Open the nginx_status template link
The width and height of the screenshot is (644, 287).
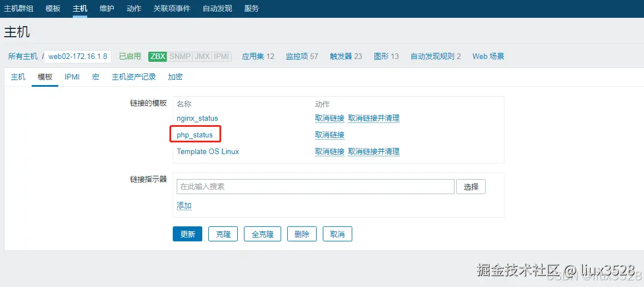[x=197, y=118]
